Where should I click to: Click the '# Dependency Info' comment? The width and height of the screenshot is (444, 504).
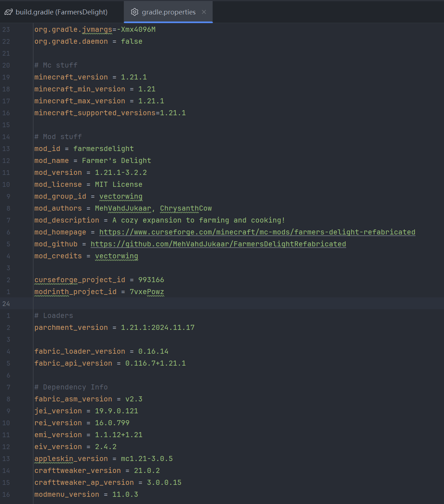pos(71,387)
